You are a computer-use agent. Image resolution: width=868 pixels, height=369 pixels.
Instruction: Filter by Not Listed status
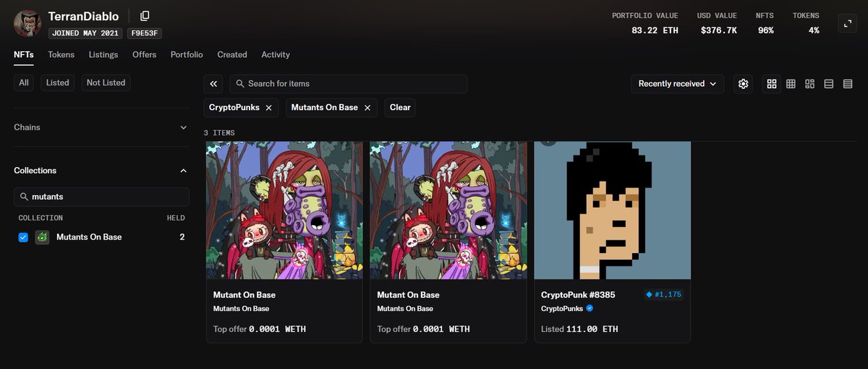point(106,82)
